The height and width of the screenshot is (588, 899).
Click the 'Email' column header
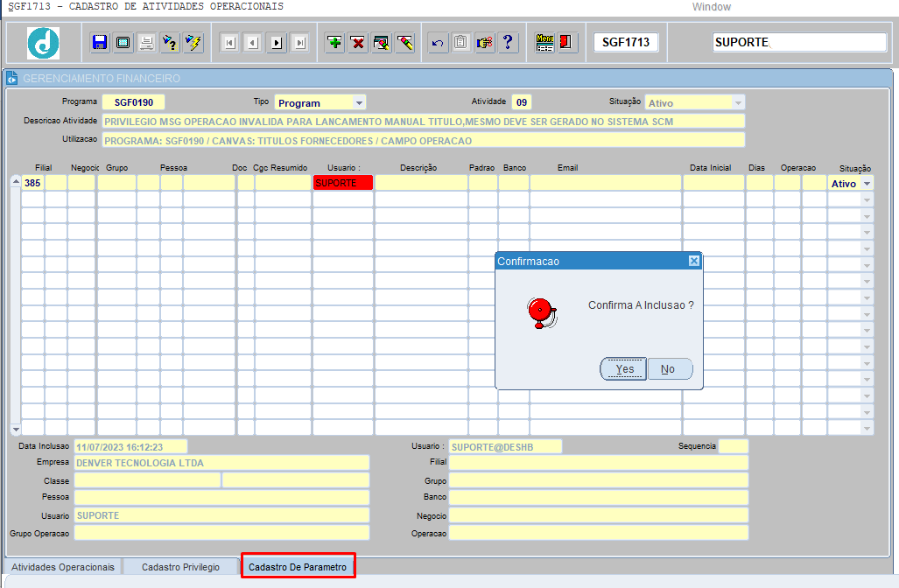coord(567,168)
